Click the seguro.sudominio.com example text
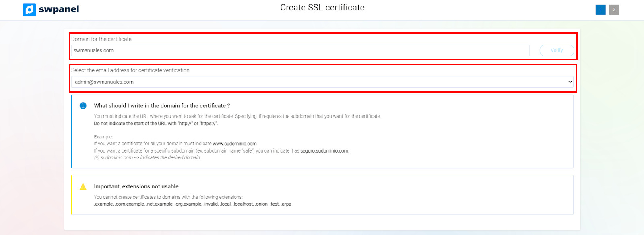 click(x=324, y=151)
